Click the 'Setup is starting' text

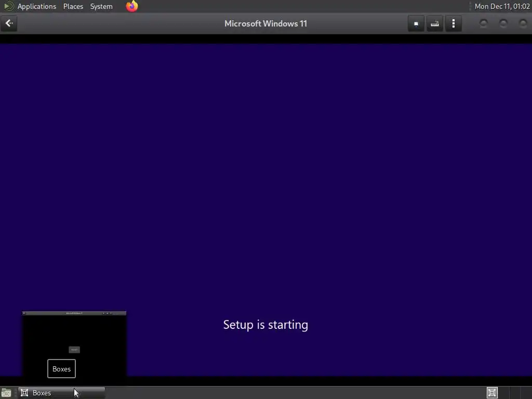pos(265,325)
